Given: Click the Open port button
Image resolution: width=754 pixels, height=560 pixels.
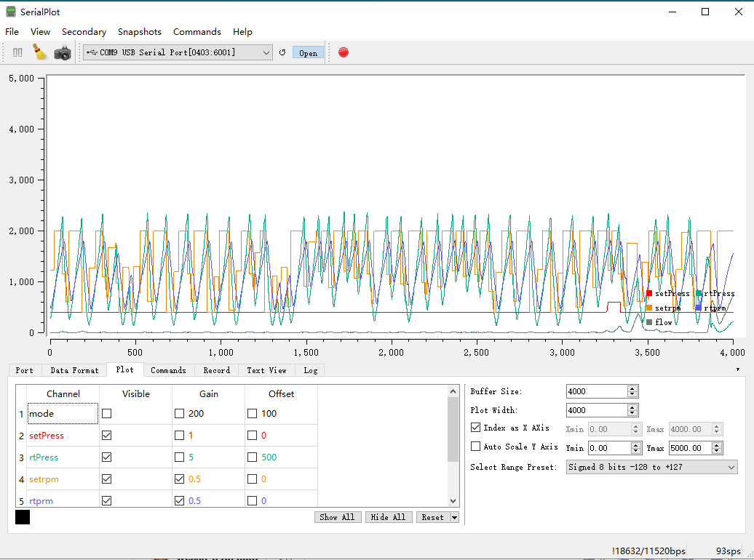Looking at the screenshot, I should (309, 53).
